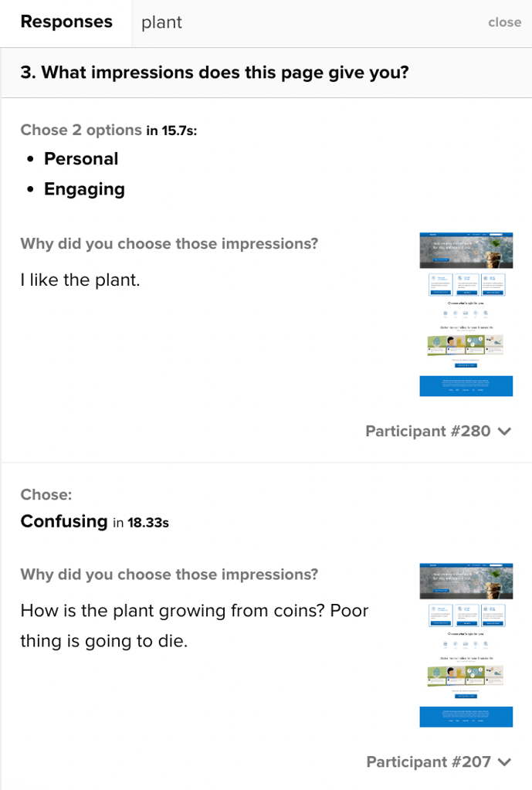532x790 pixels.
Task: Click the first "Why did you choose those impressions?" heading
Action: [x=169, y=244]
